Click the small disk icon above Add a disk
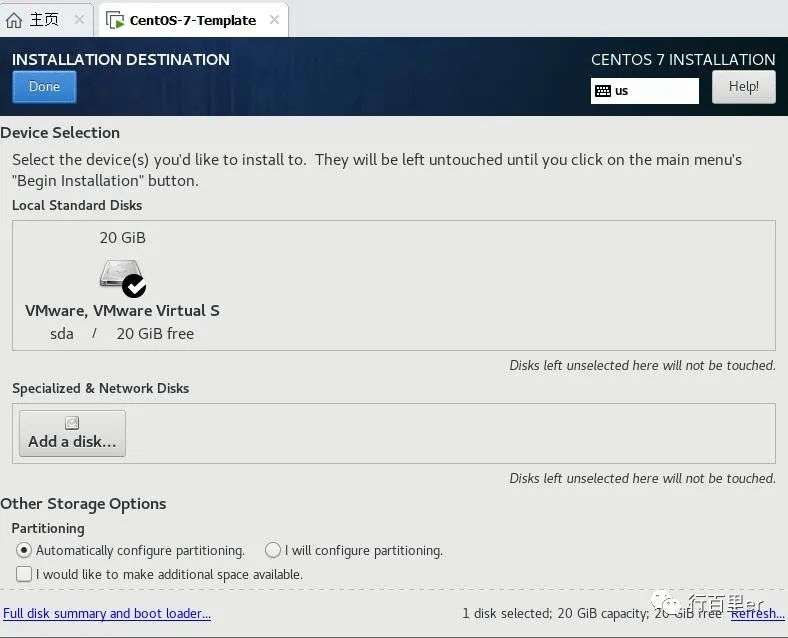788x638 pixels. point(72,423)
